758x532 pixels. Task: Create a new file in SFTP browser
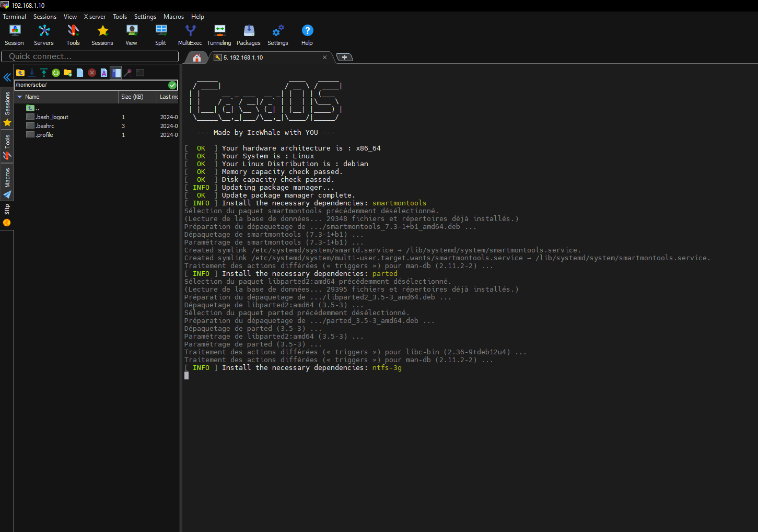(x=80, y=73)
